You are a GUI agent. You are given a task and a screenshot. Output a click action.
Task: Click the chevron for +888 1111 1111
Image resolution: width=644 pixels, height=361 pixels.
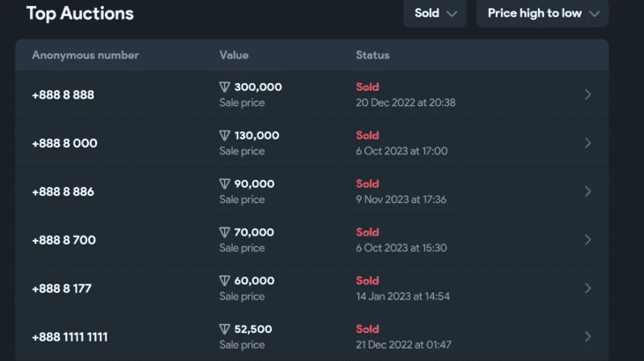pos(588,337)
